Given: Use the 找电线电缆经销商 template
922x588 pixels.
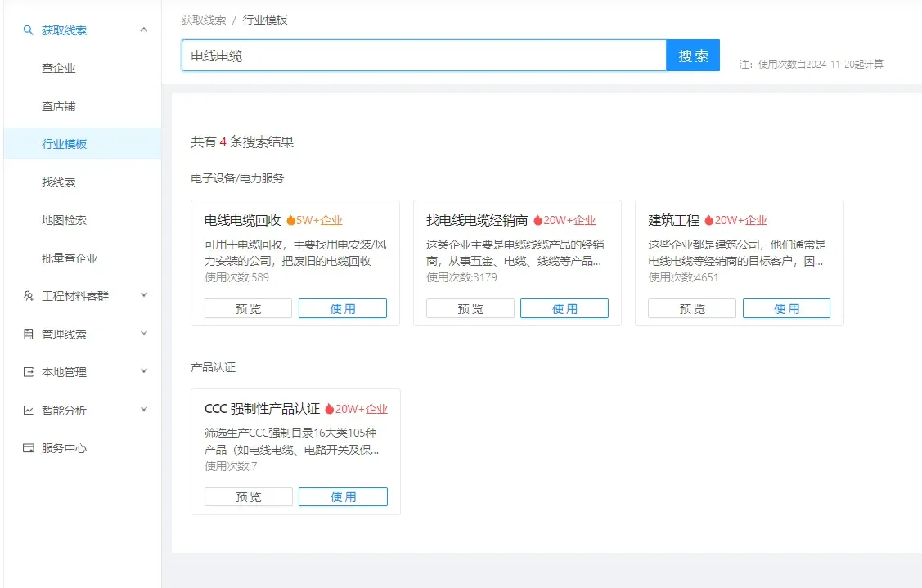Looking at the screenshot, I should 564,308.
